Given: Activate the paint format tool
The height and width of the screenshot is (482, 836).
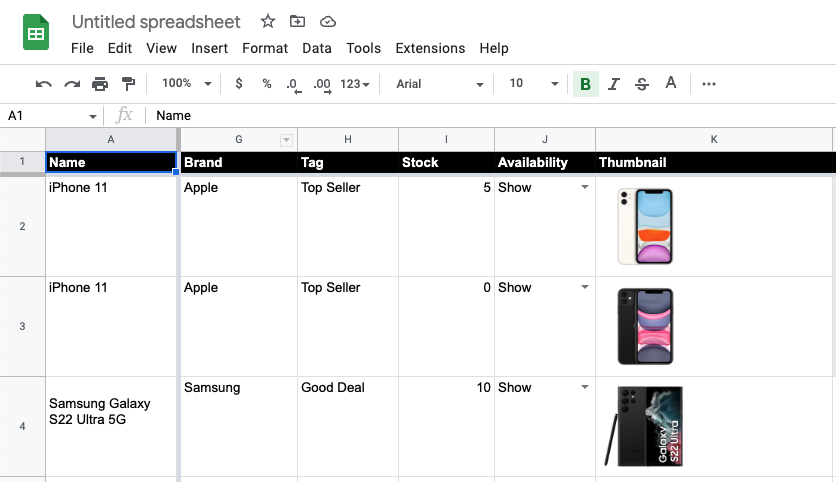Looking at the screenshot, I should [128, 84].
